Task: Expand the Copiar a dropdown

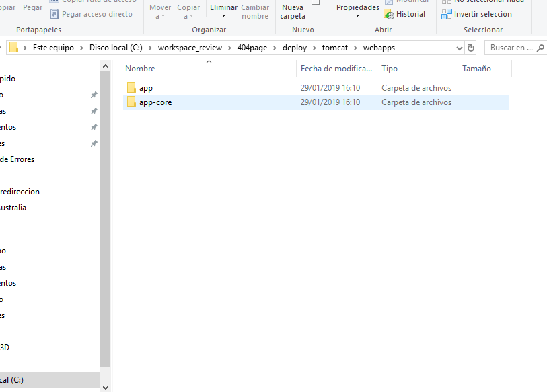Action: point(191,16)
